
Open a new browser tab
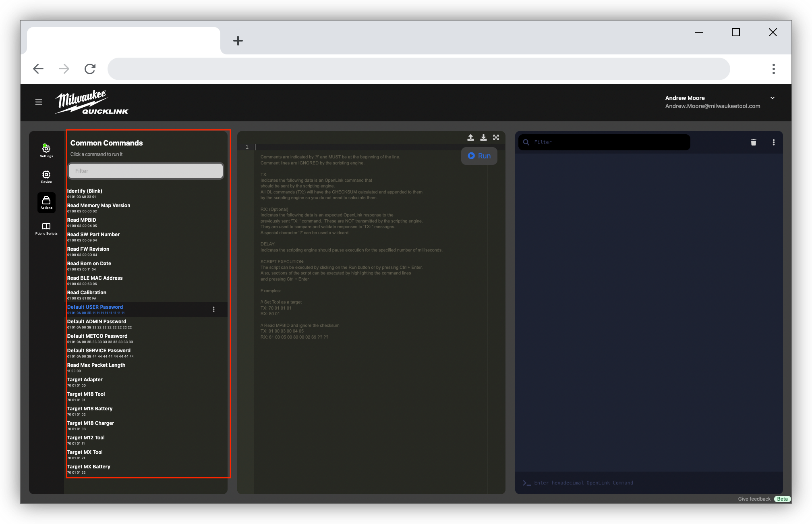click(238, 41)
